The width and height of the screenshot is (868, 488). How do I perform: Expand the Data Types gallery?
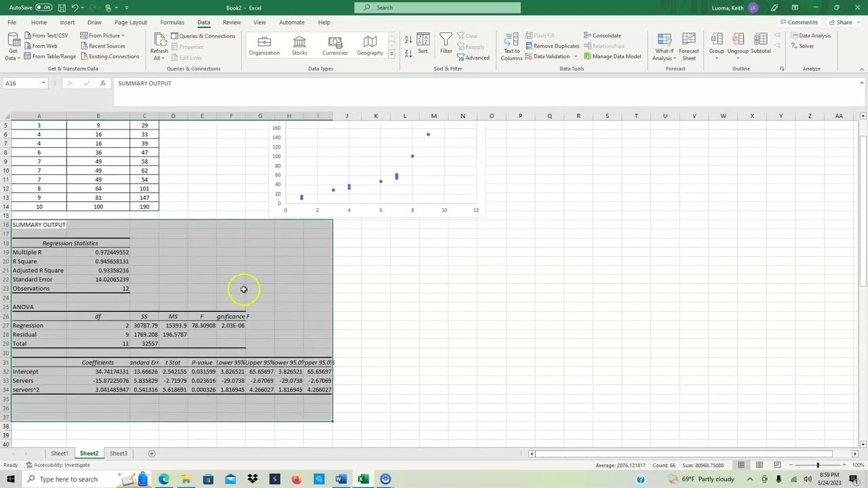point(391,54)
